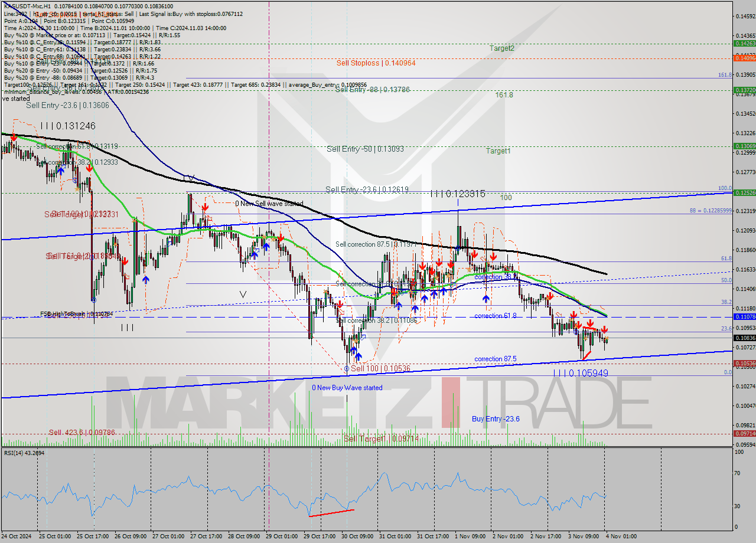
Task: Click the blue 0.11078 price tag
Action: (x=744, y=317)
